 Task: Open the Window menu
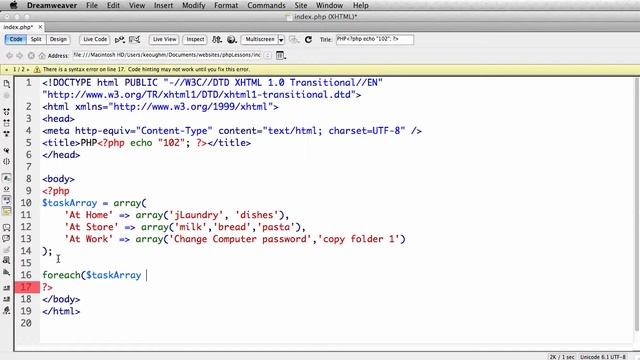click(x=329, y=5)
